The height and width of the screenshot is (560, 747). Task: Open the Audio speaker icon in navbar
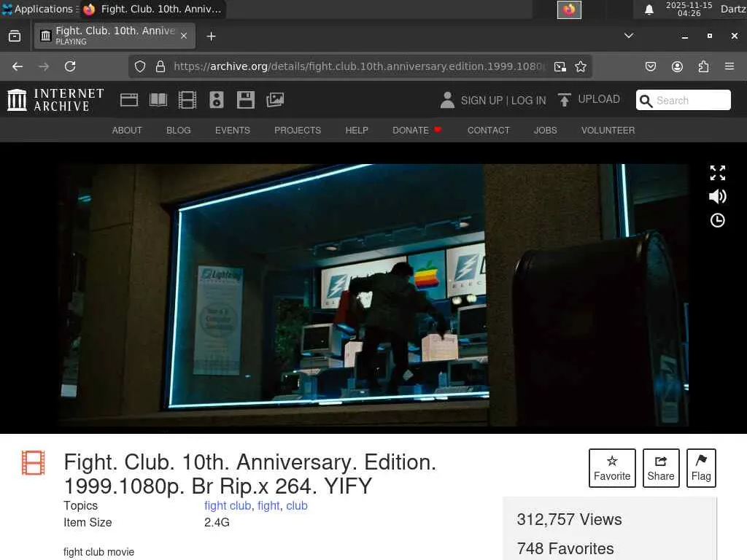tap(216, 100)
